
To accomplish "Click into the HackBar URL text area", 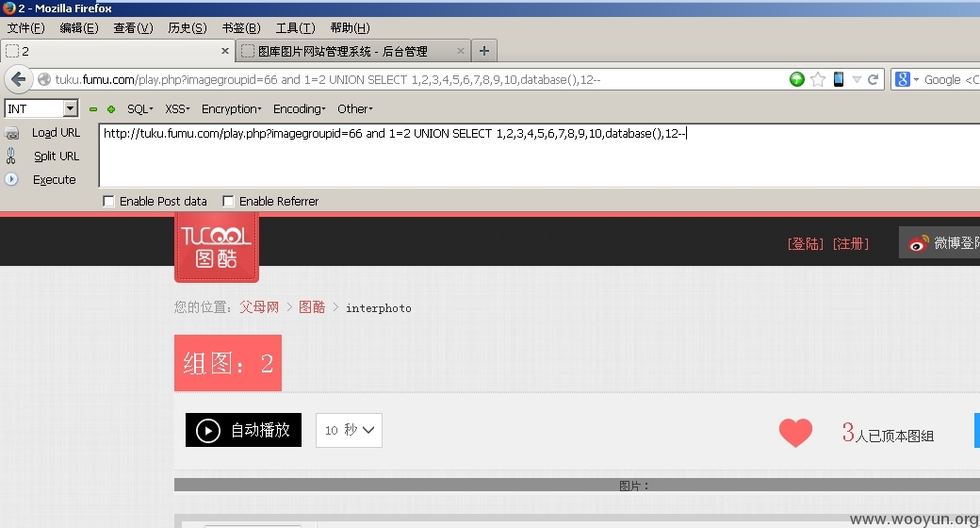I will coord(540,156).
